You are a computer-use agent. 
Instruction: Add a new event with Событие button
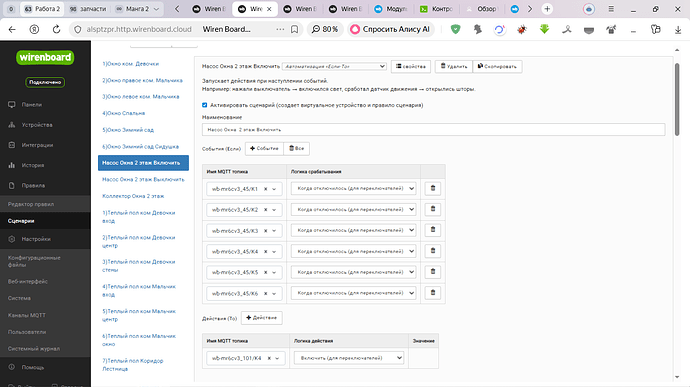coord(264,148)
